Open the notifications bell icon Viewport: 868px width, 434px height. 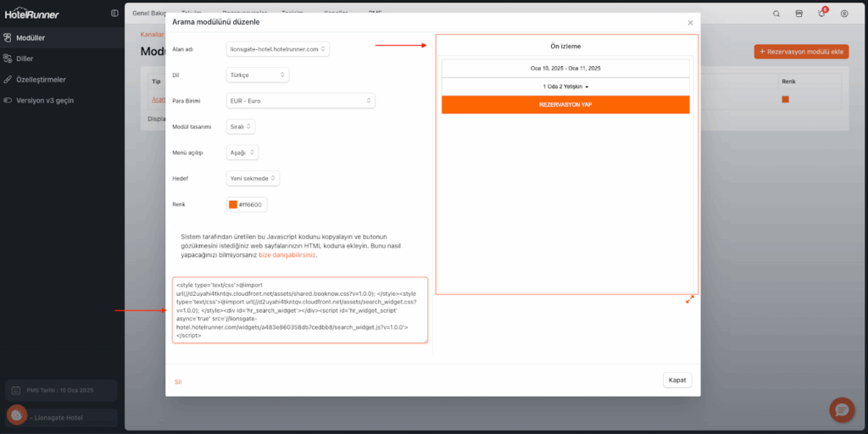coord(821,14)
